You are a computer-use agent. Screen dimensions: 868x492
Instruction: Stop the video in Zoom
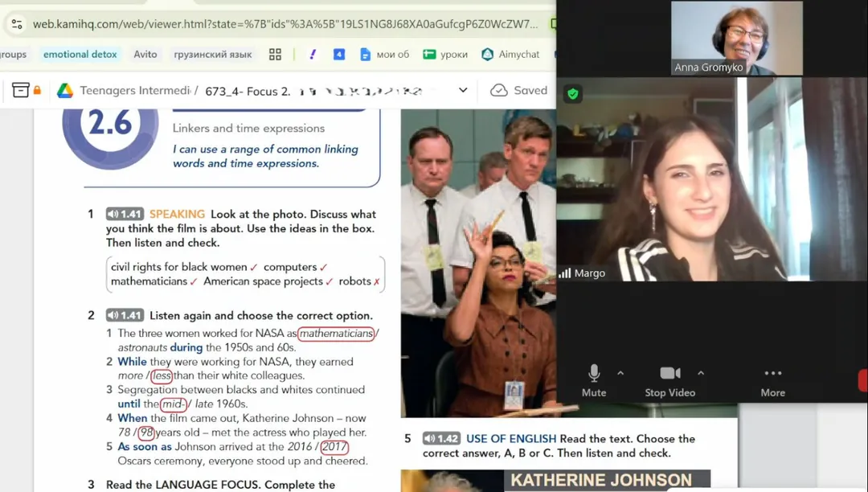669,381
